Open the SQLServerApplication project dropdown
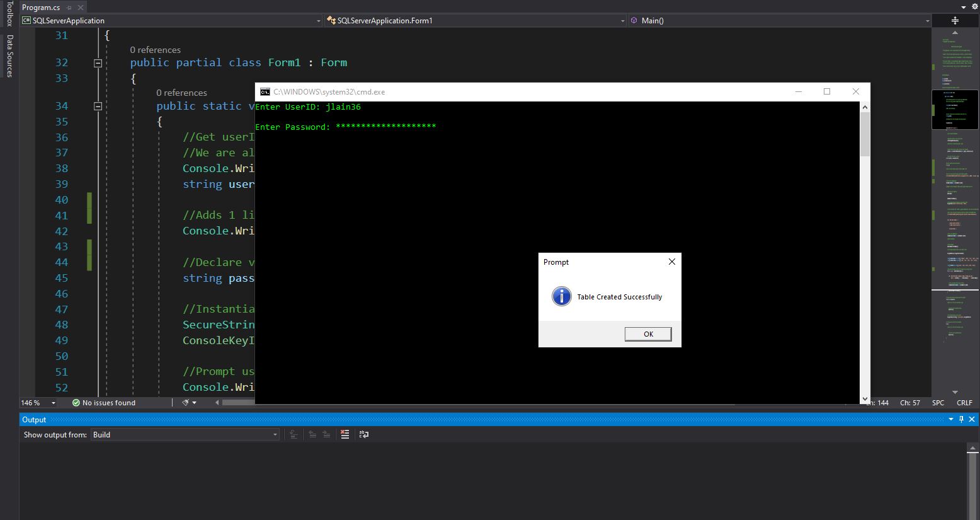Screen dimensions: 980x520 tap(171, 21)
